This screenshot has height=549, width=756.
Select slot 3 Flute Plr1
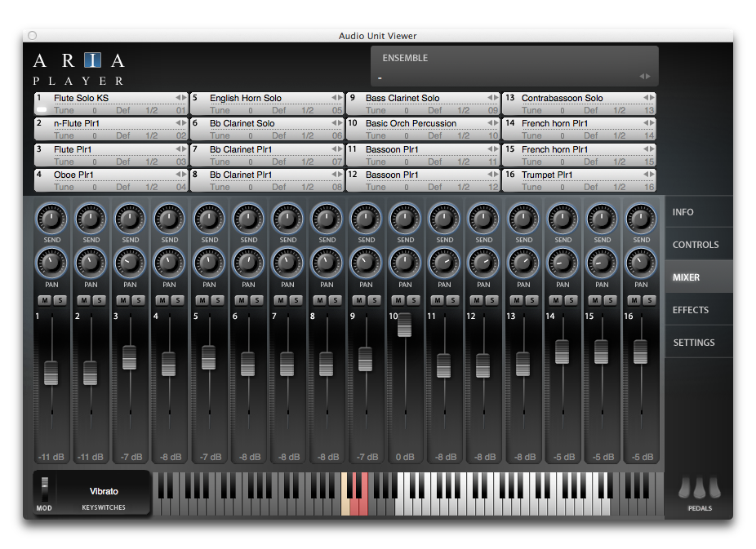click(110, 155)
